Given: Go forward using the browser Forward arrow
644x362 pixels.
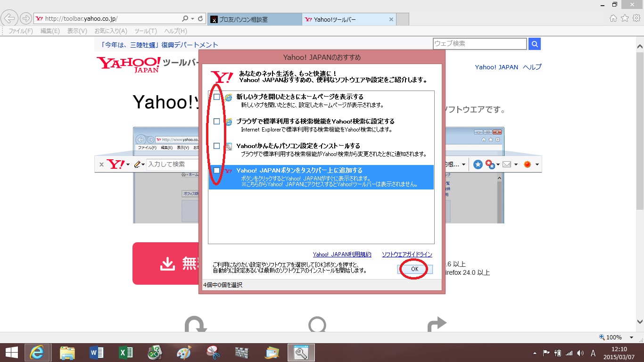Looking at the screenshot, I should click(x=25, y=19).
